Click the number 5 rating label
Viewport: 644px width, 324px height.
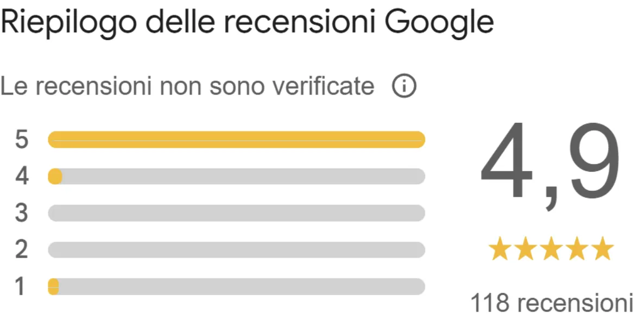[22, 139]
